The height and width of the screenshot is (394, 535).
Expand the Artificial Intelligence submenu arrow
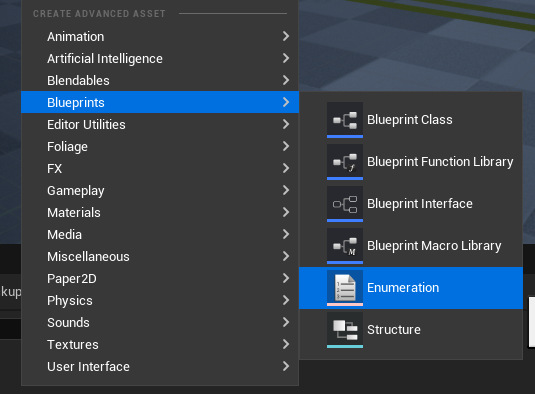[x=286, y=58]
